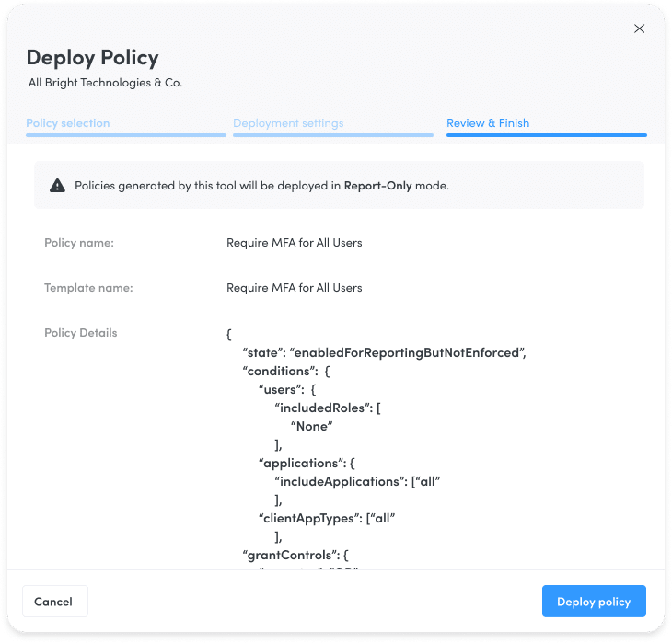The height and width of the screenshot is (643, 672).
Task: Select the Review & Finish tab
Action: [488, 123]
